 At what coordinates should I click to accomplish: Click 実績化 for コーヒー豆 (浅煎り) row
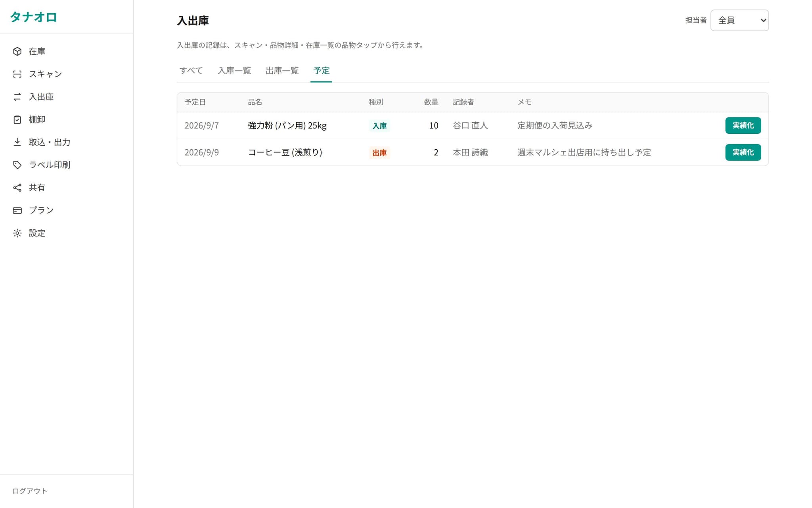[x=743, y=152]
